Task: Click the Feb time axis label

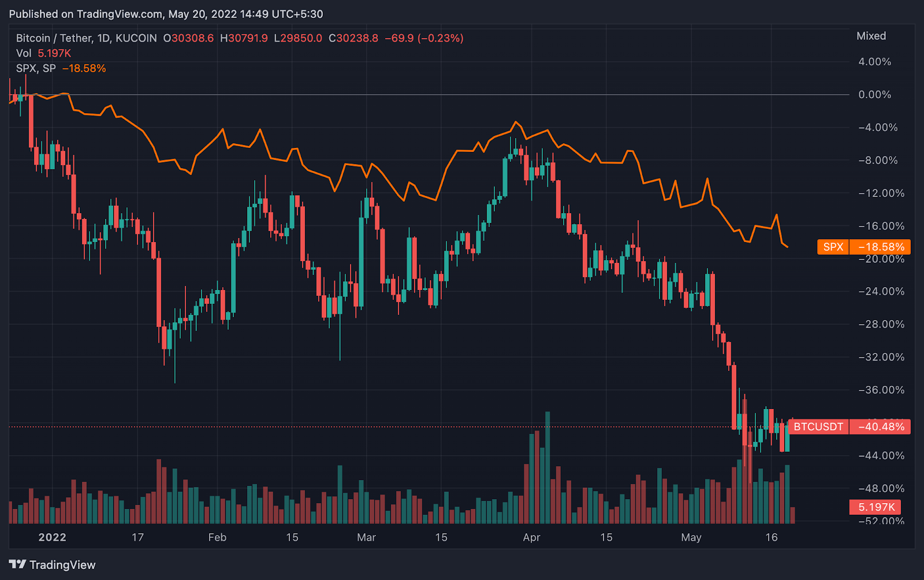Action: coord(217,537)
